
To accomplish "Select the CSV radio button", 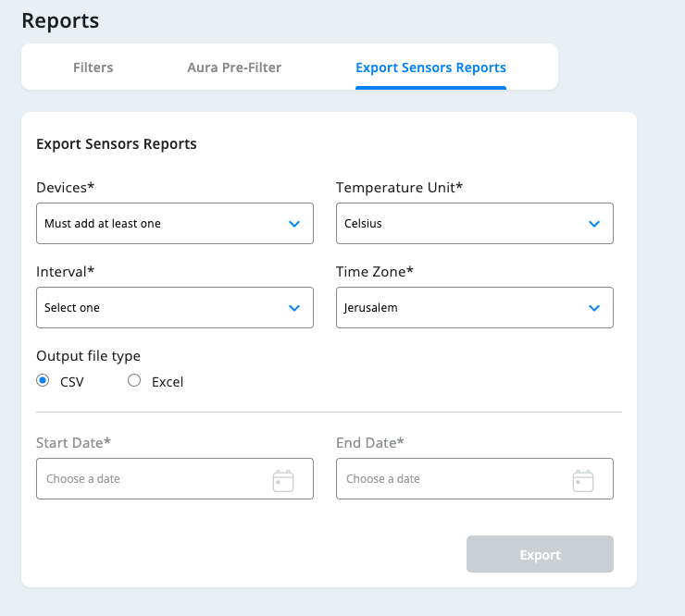I will pos(43,380).
